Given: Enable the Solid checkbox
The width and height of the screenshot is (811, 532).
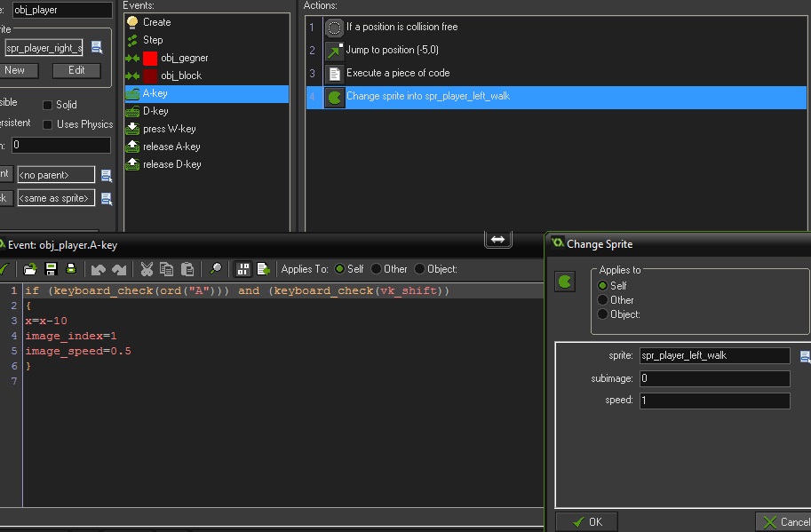Looking at the screenshot, I should [49, 105].
